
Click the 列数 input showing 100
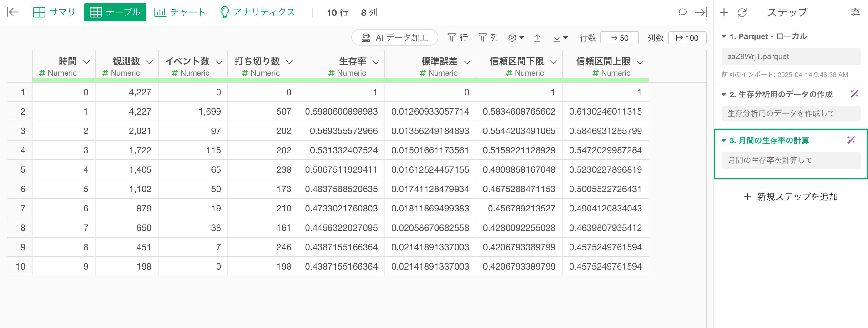coord(687,38)
